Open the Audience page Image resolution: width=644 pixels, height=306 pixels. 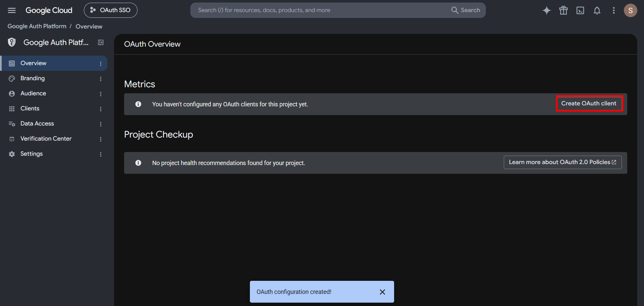(x=54, y=93)
